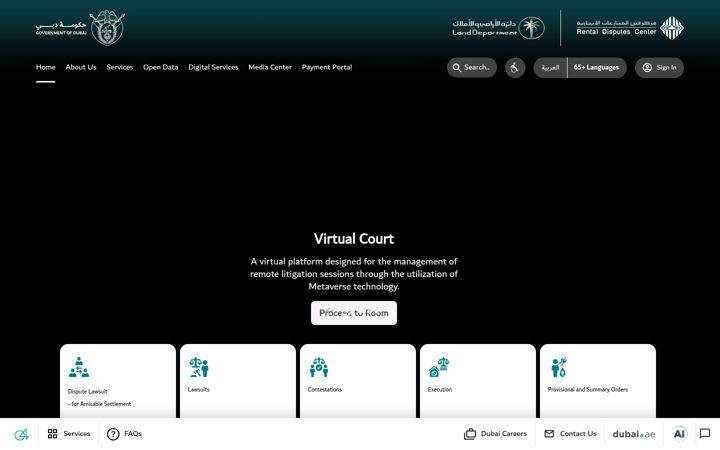720x450 pixels.
Task: Click the Government of Dubai logo
Action: pyautogui.click(x=80, y=28)
